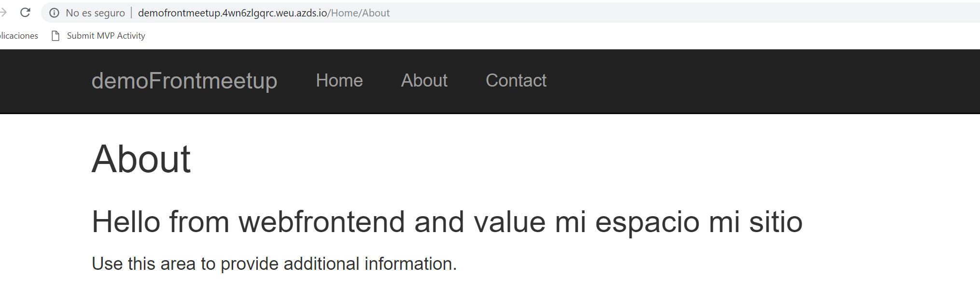980x294 pixels.
Task: Click the 'No es seguro' security label
Action: click(95, 13)
